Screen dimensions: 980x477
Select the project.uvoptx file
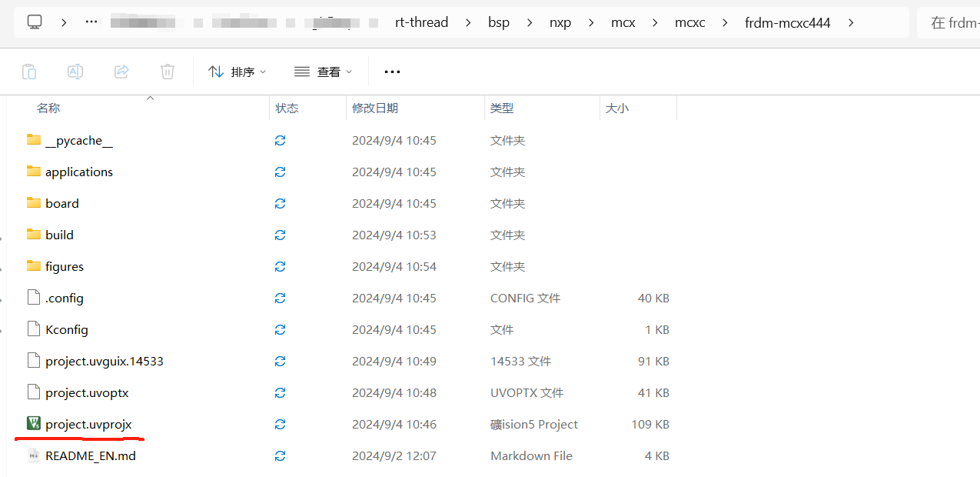[87, 392]
